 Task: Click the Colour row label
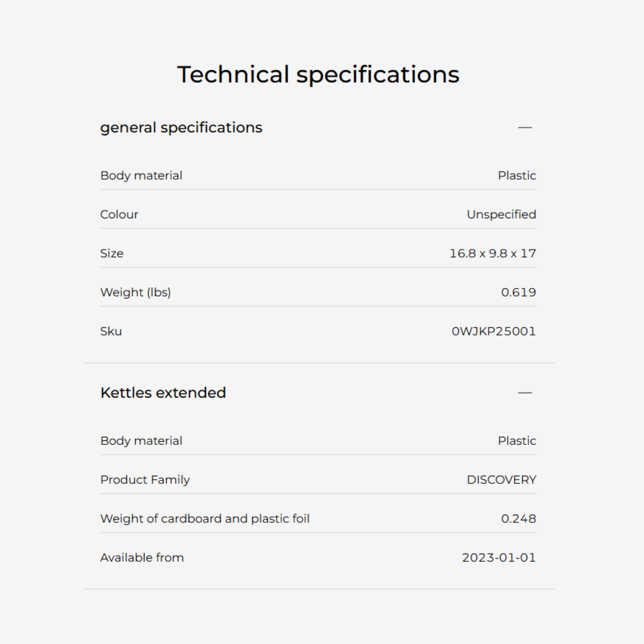(x=119, y=214)
